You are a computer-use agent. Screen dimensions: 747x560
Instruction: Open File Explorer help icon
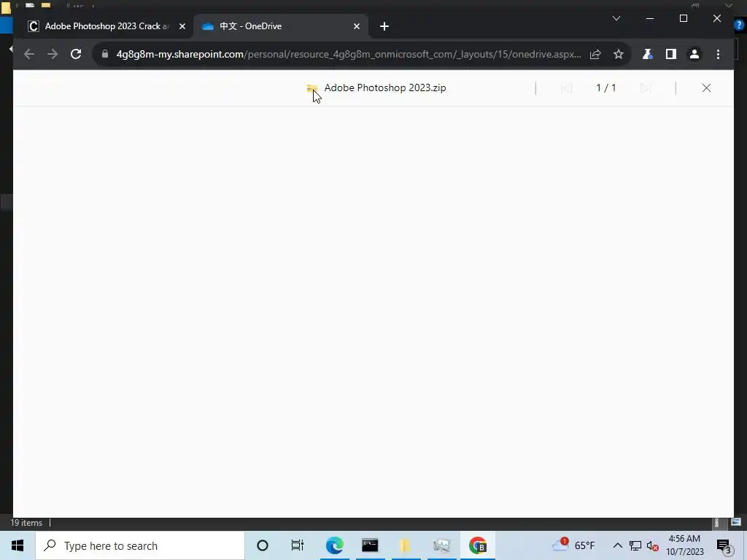point(739,26)
